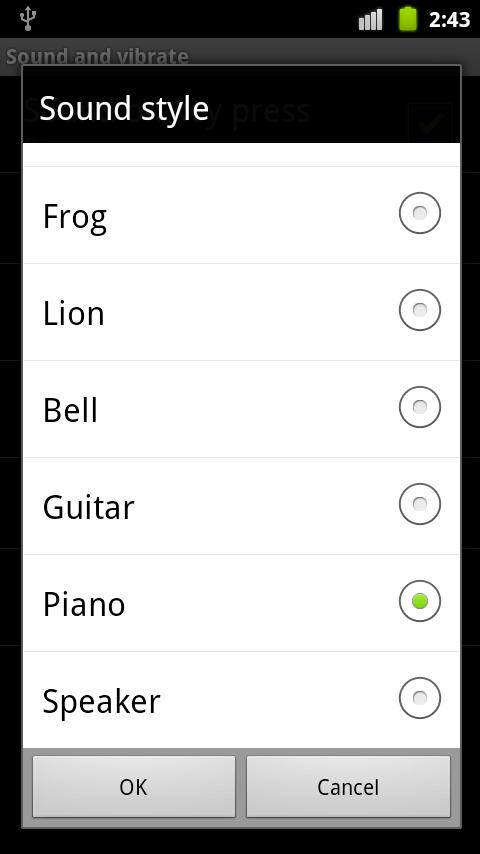This screenshot has height=854, width=480.
Task: Pick the Guitar sound label
Action: pyautogui.click(x=88, y=507)
